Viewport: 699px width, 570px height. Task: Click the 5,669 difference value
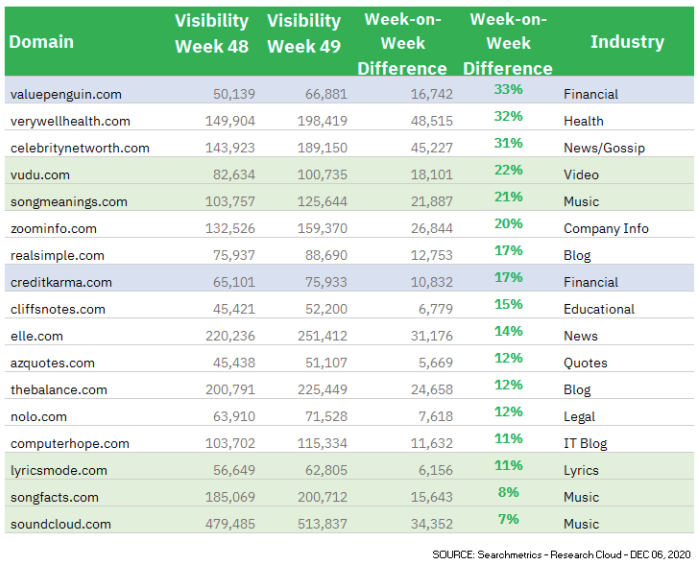[x=436, y=362]
